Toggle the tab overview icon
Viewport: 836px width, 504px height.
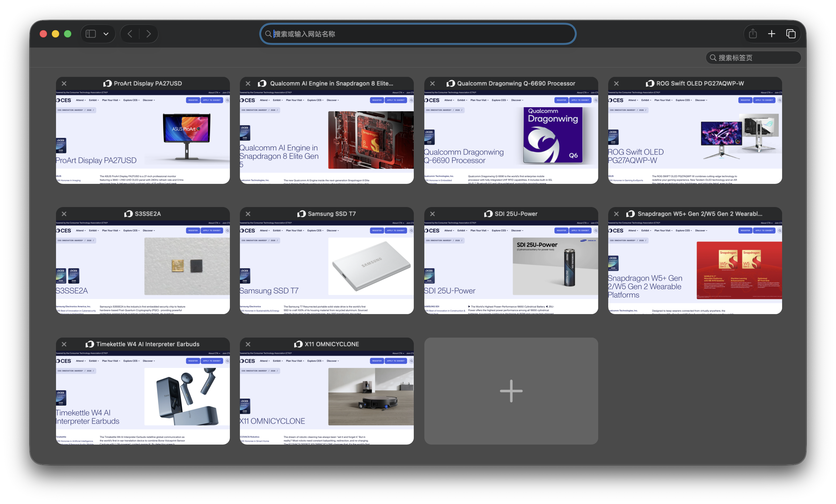pos(791,34)
